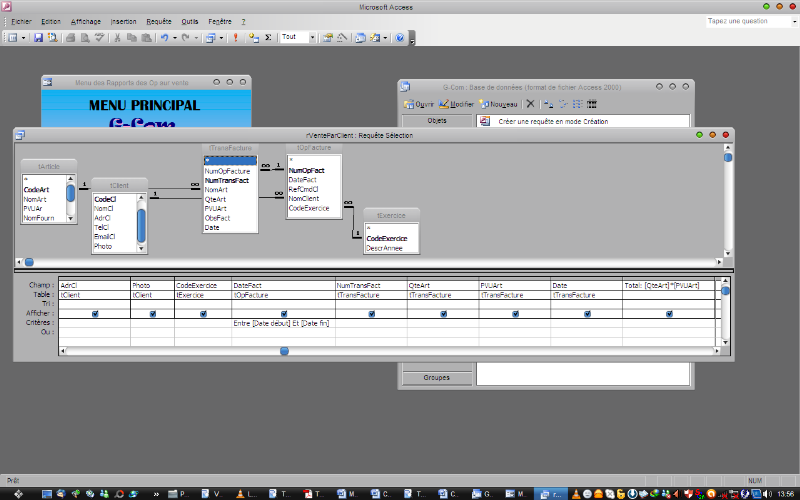Open the Affichage menu

coord(85,21)
